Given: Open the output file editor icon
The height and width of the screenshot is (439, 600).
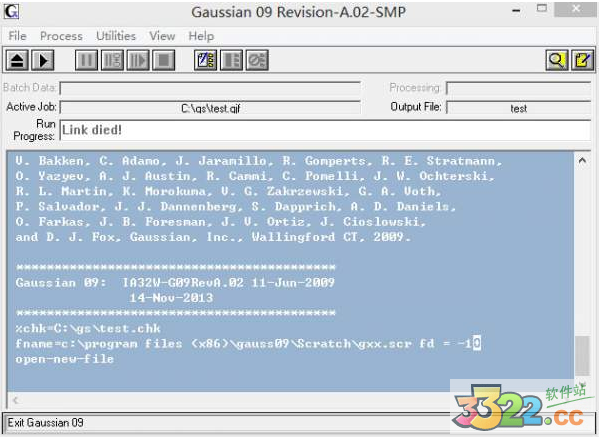Looking at the screenshot, I should [x=582, y=60].
